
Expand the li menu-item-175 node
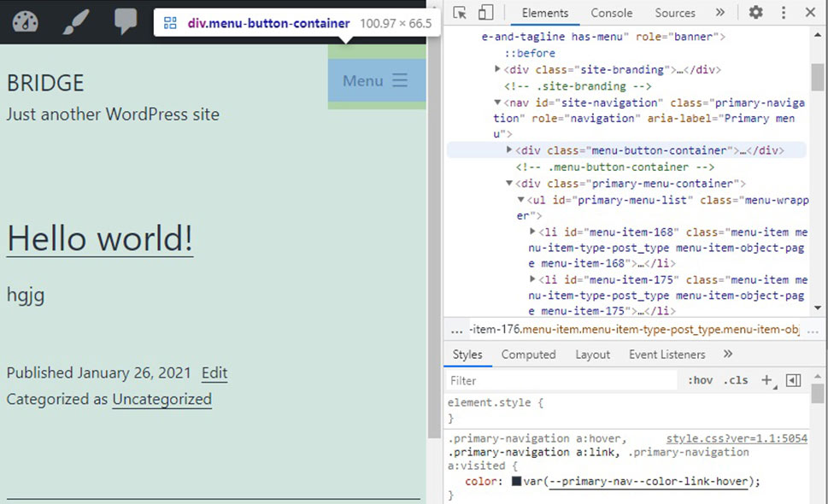click(533, 279)
